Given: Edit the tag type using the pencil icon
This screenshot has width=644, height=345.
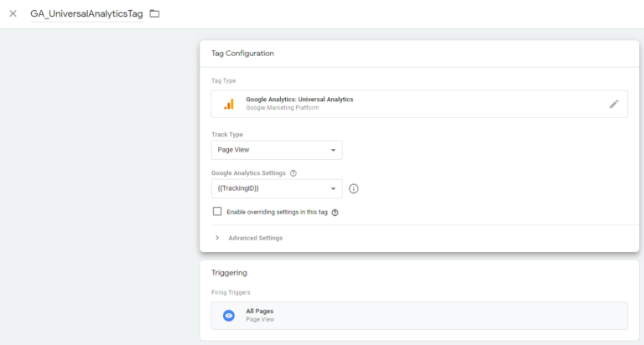Looking at the screenshot, I should click(x=614, y=104).
